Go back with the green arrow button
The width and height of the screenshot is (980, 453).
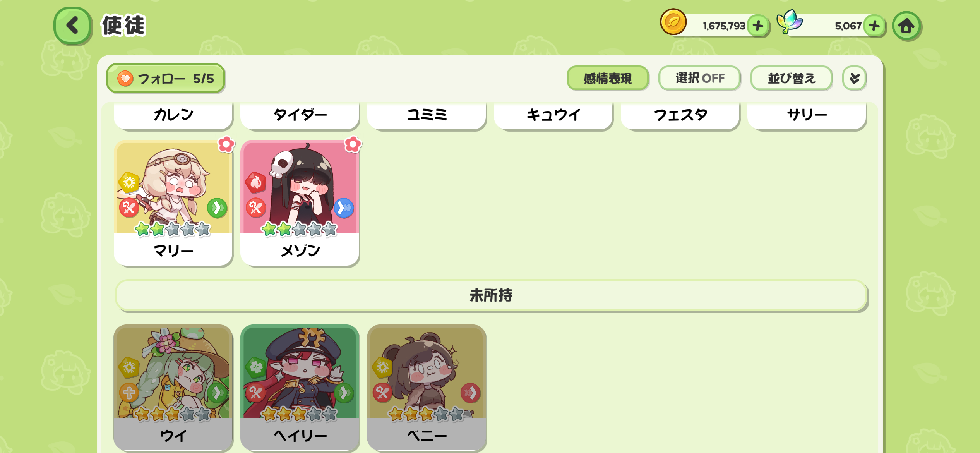[73, 26]
